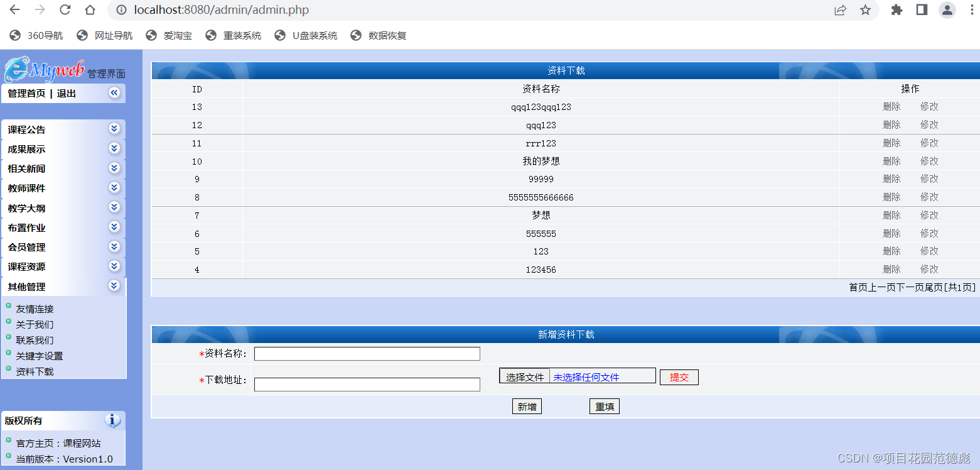Click the red 提交 upload button
This screenshot has width=980, height=470.
pyautogui.click(x=679, y=377)
